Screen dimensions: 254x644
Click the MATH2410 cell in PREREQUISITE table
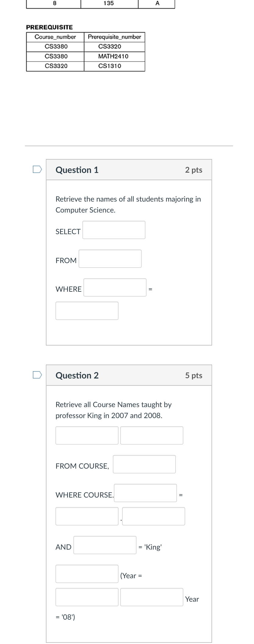[113, 56]
